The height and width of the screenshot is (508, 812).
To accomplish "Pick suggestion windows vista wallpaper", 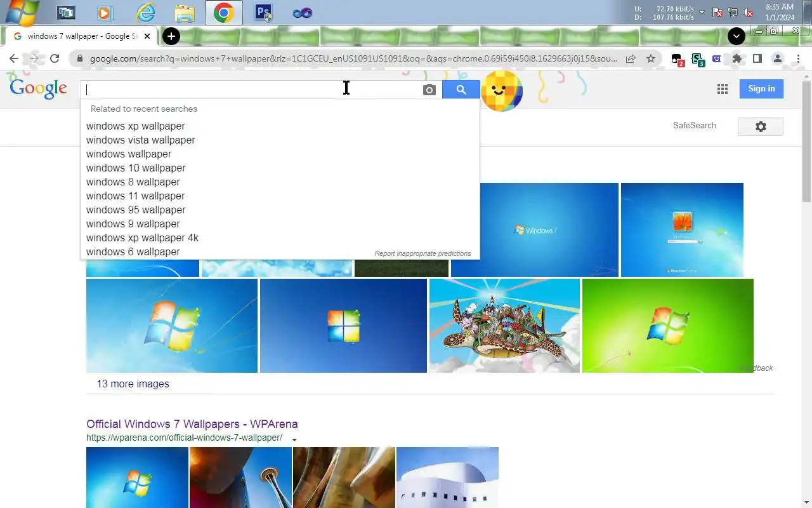I will (280, 140).
